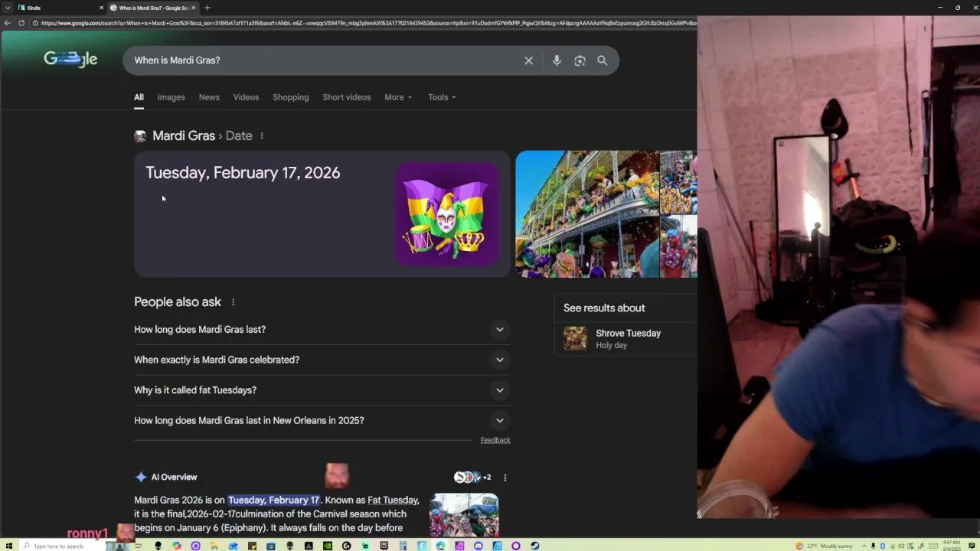Switch to the When is Mardi Gras tab
The width and height of the screenshot is (980, 551).
[153, 8]
